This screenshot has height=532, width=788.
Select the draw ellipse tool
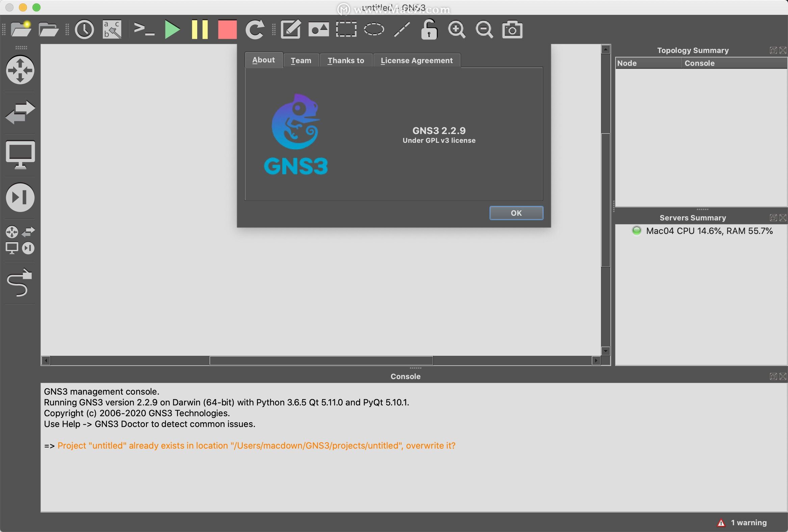coord(374,29)
